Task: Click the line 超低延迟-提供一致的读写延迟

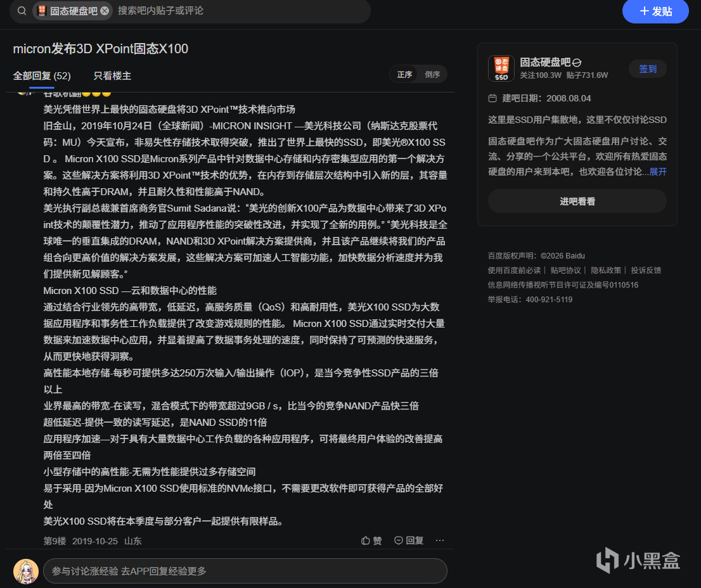Action: [x=155, y=422]
